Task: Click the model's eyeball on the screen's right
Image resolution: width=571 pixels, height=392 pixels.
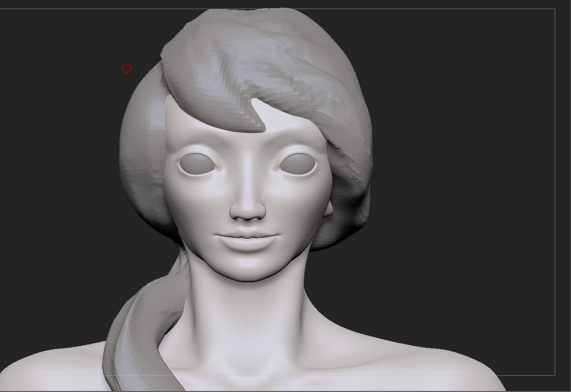Action: (x=298, y=164)
